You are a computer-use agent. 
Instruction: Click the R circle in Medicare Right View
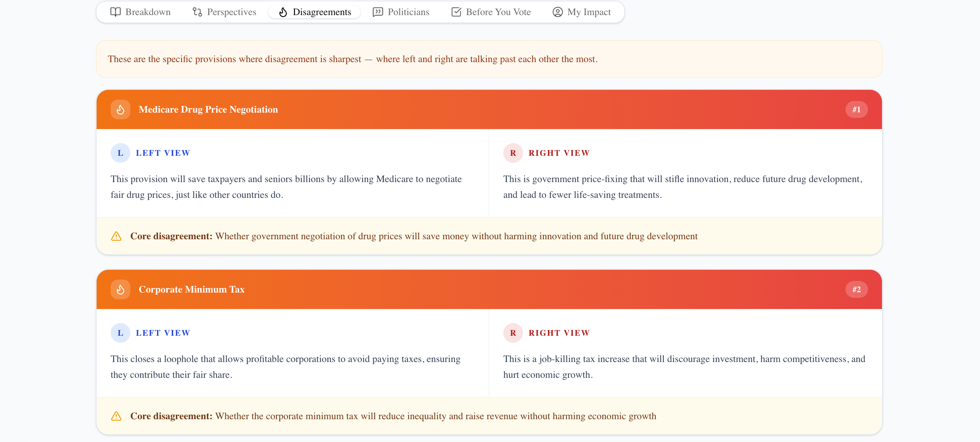pos(512,153)
